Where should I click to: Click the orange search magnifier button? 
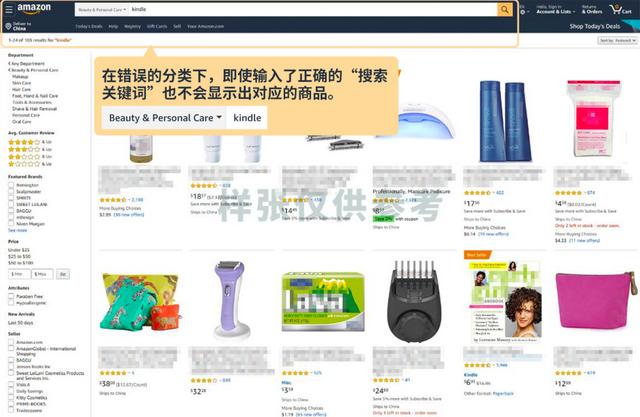tap(505, 9)
